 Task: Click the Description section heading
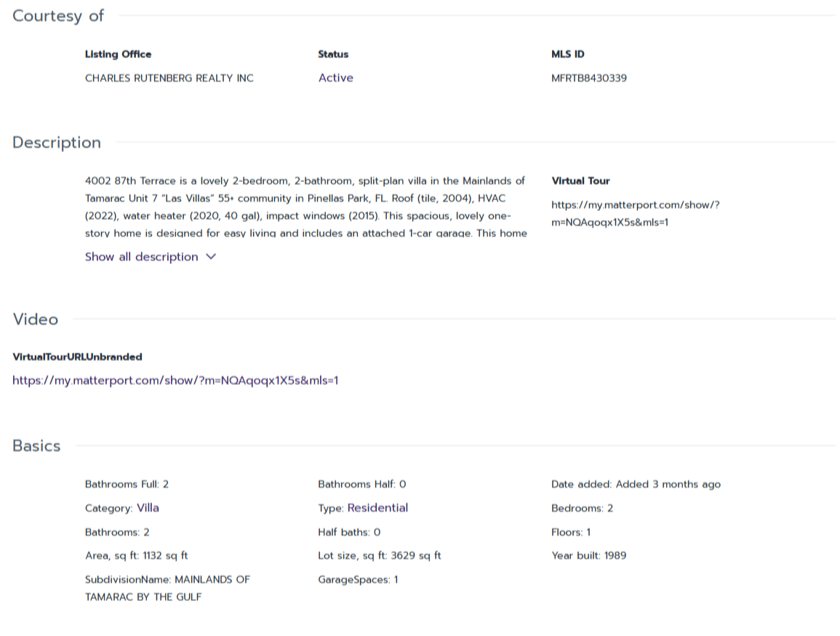point(57,143)
